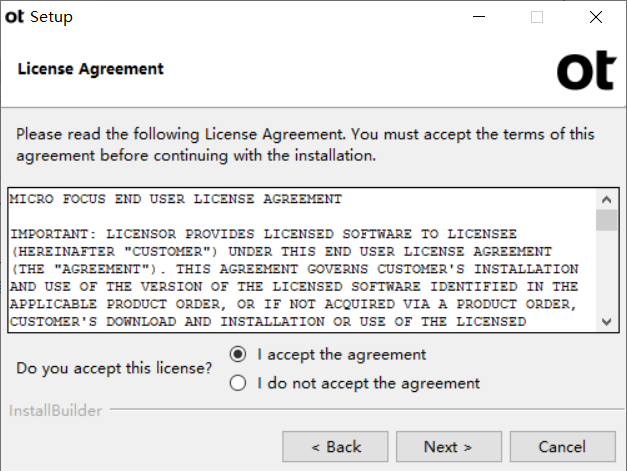Click the license scrollbar's up arrow
The image size is (627, 471).
click(606, 199)
